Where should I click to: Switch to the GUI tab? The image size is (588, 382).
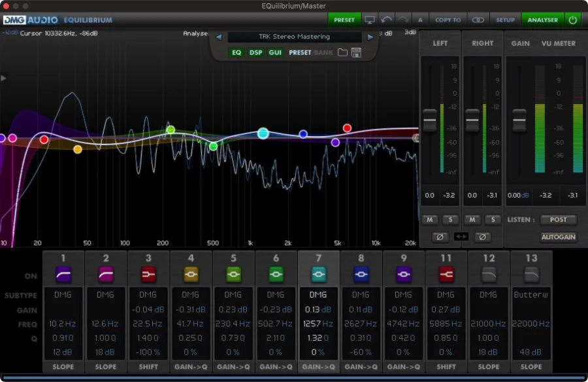coord(274,53)
